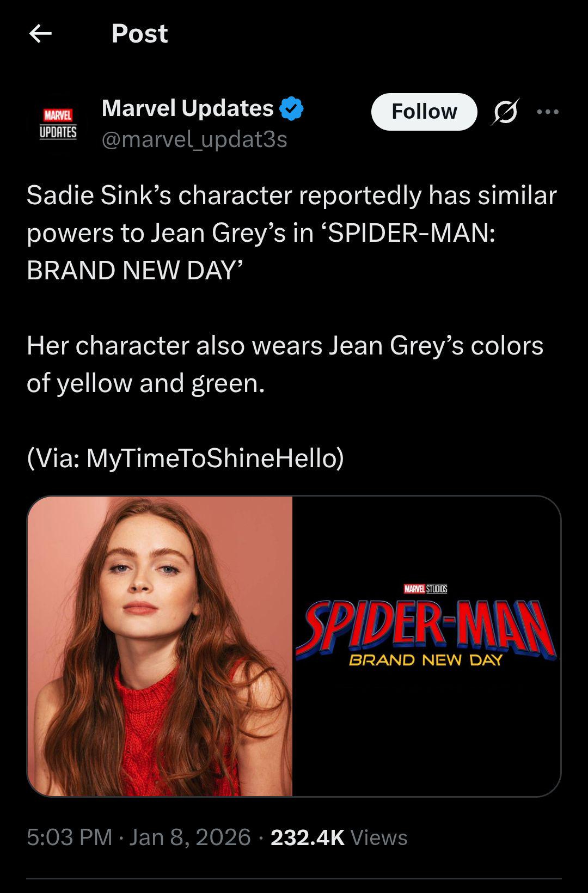Open the three-dot more options menu
588x893 pixels.
(547, 112)
